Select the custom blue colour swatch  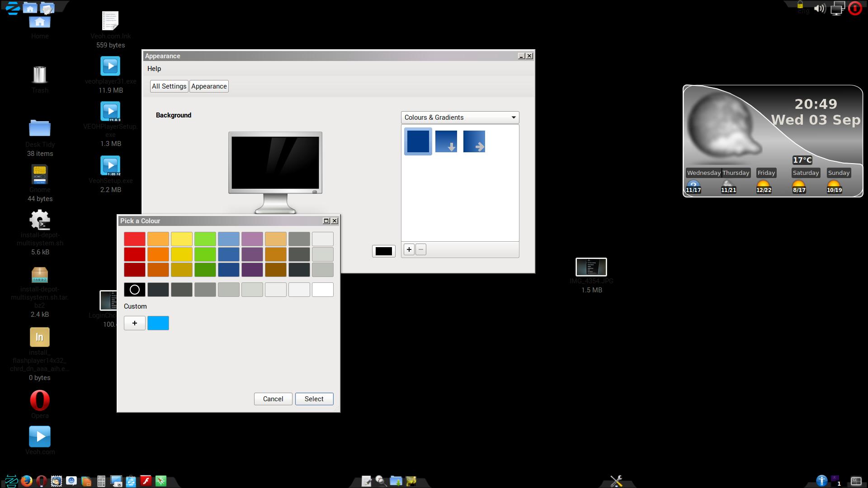[158, 322]
